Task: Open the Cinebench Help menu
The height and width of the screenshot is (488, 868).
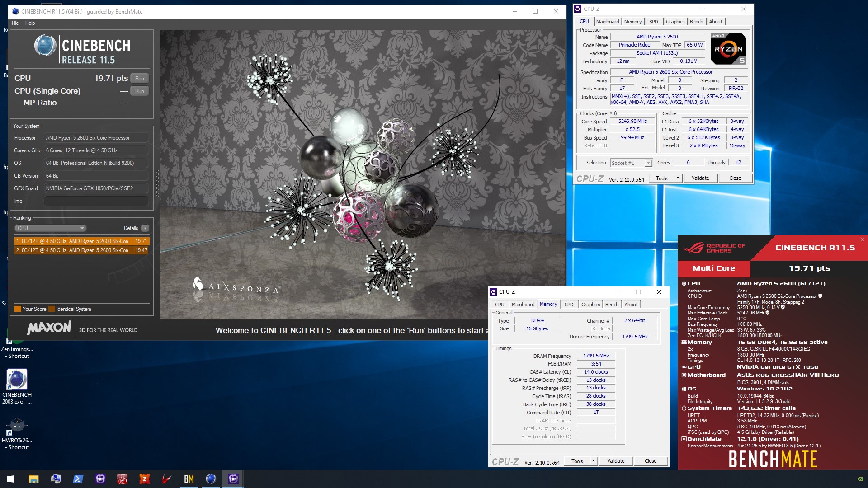Action: pyautogui.click(x=30, y=23)
